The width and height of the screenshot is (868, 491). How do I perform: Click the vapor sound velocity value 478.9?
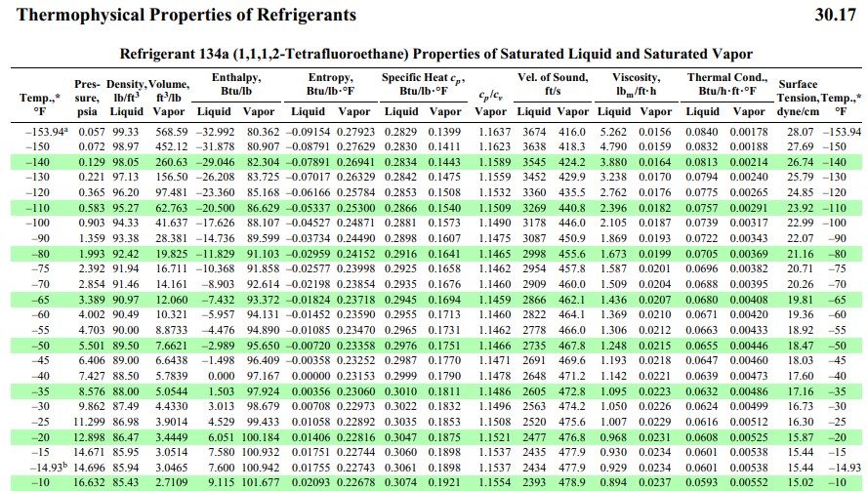[x=572, y=483]
